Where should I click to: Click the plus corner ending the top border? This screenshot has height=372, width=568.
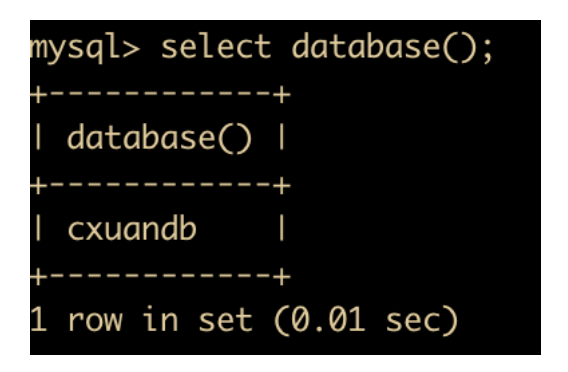[282, 95]
